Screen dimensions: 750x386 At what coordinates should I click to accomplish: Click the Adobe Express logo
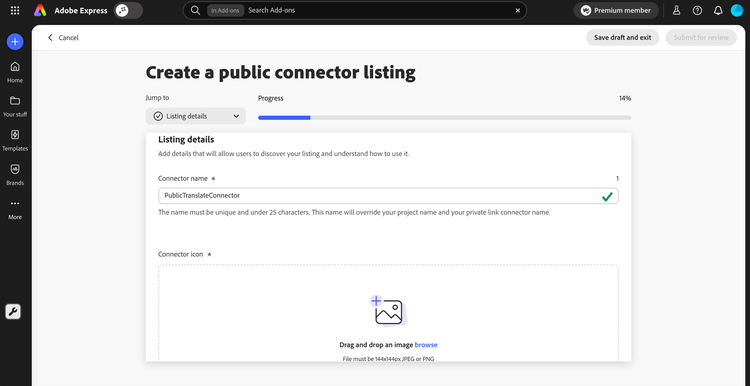click(40, 10)
